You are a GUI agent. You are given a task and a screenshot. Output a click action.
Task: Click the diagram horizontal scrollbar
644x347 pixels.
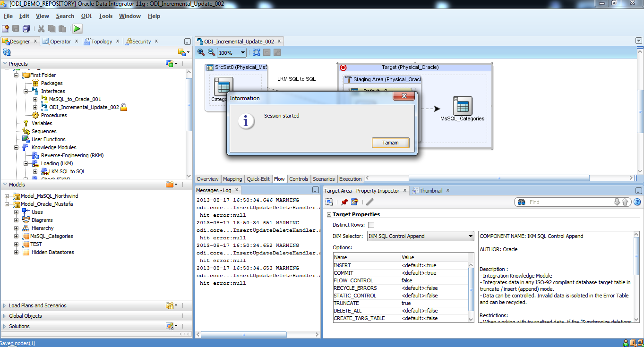498,178
